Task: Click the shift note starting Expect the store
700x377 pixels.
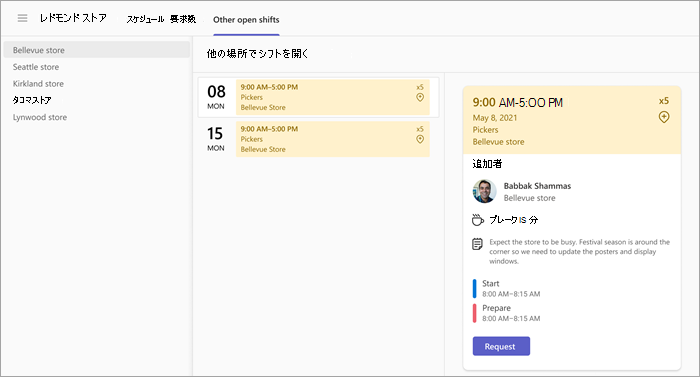Action: 579,251
